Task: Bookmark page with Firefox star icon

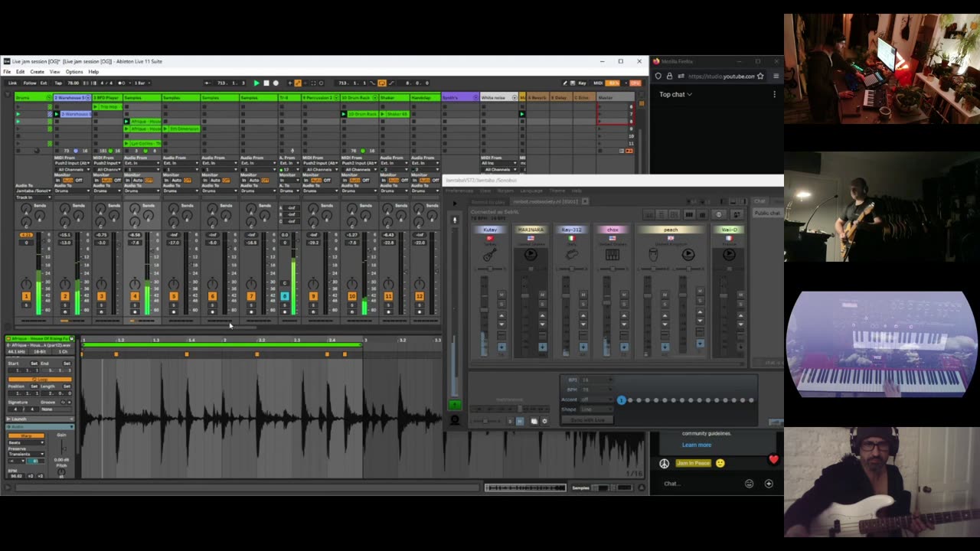Action: pos(760,76)
